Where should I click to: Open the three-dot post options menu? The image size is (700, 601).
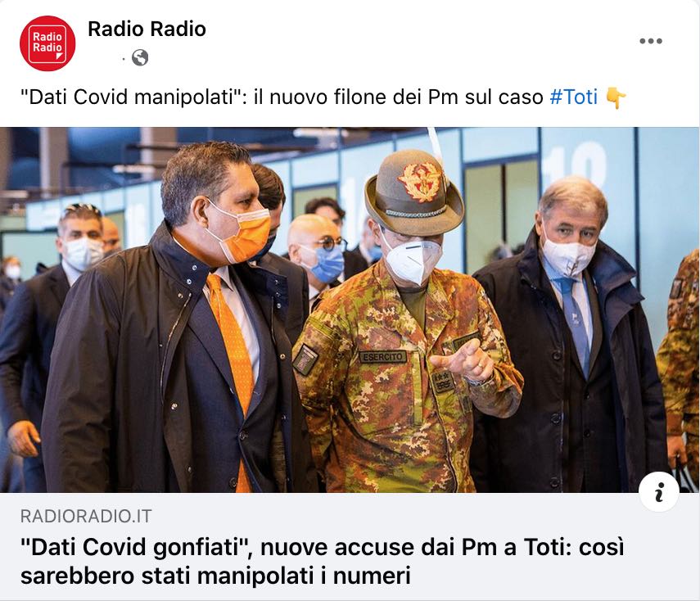(x=650, y=41)
